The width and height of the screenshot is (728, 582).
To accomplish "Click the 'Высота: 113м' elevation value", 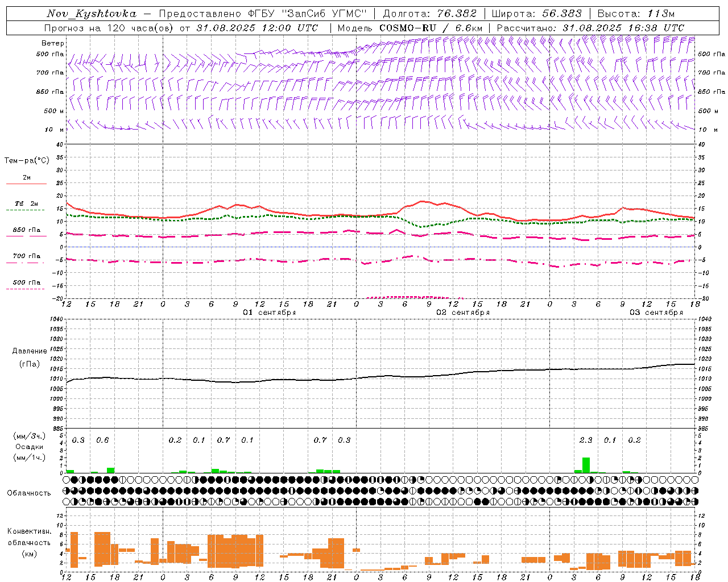I will [x=636, y=14].
